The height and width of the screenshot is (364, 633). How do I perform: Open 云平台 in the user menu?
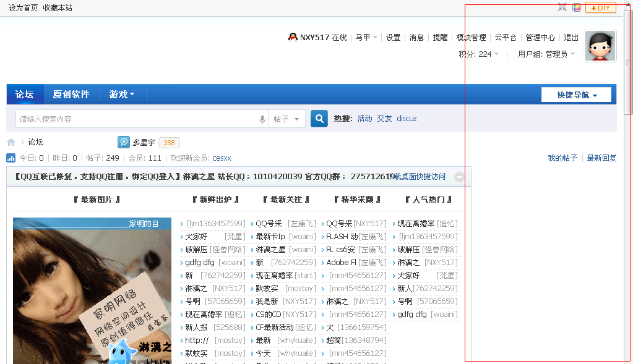[506, 38]
